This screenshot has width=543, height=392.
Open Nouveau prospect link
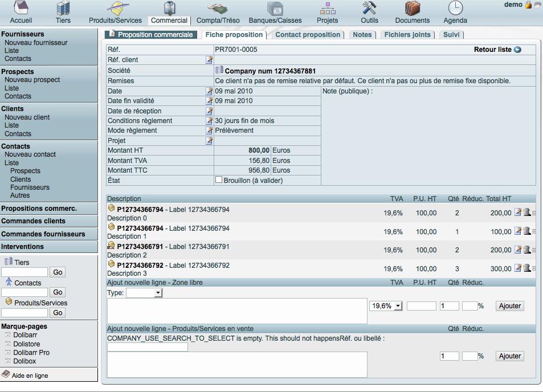click(x=32, y=80)
